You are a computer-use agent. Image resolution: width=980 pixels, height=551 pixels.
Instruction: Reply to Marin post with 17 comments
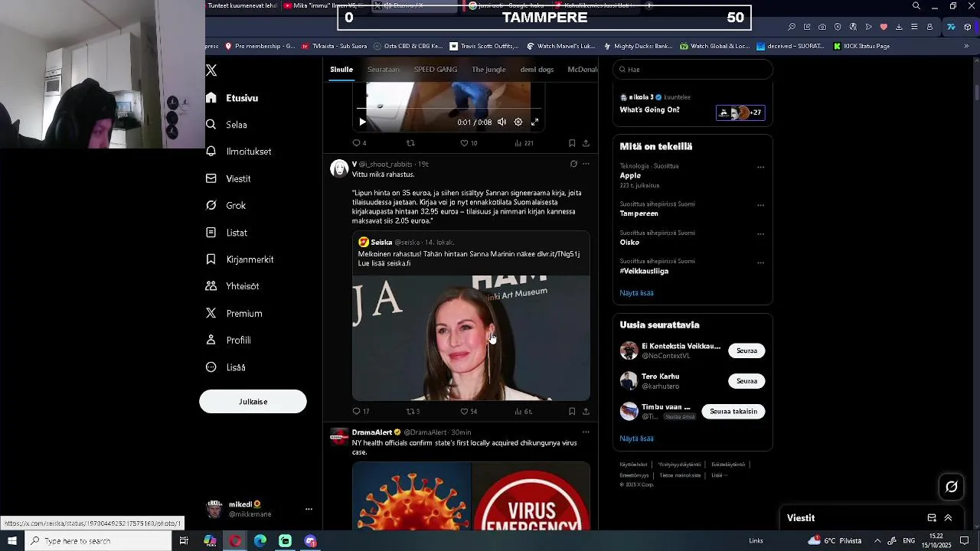(x=361, y=412)
